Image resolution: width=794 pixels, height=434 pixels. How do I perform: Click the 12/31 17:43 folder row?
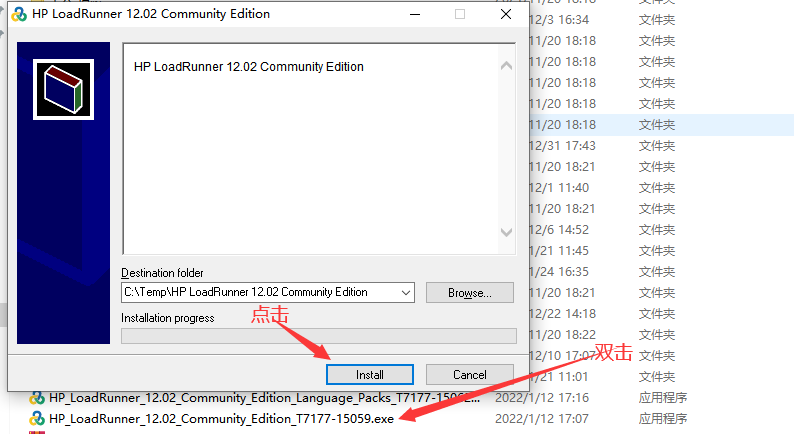(661, 146)
